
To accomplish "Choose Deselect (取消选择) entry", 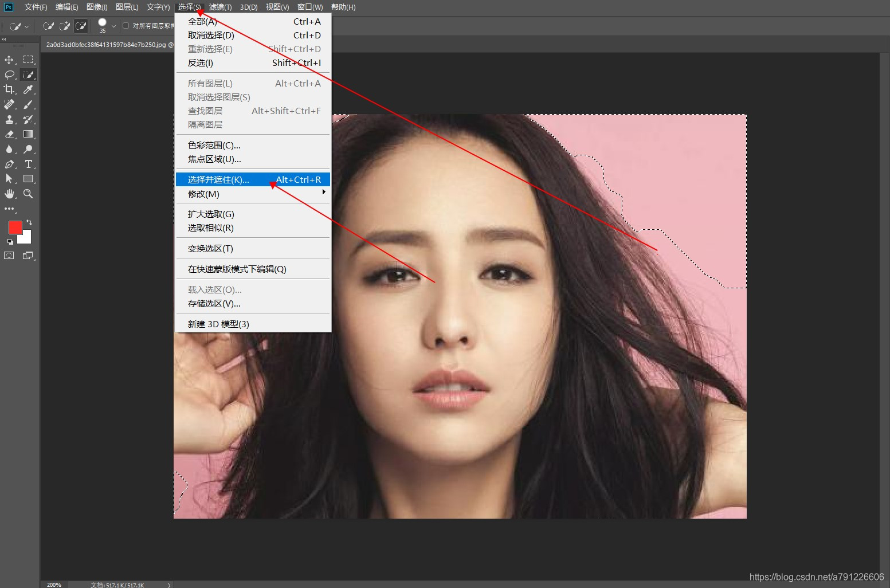I will [x=253, y=35].
